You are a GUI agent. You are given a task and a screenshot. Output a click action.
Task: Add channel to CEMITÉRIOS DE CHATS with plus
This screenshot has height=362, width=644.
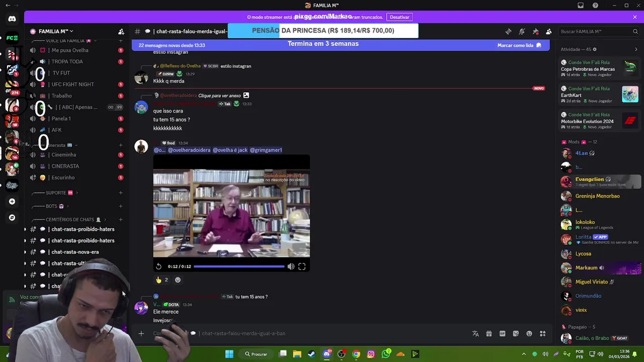(121, 220)
